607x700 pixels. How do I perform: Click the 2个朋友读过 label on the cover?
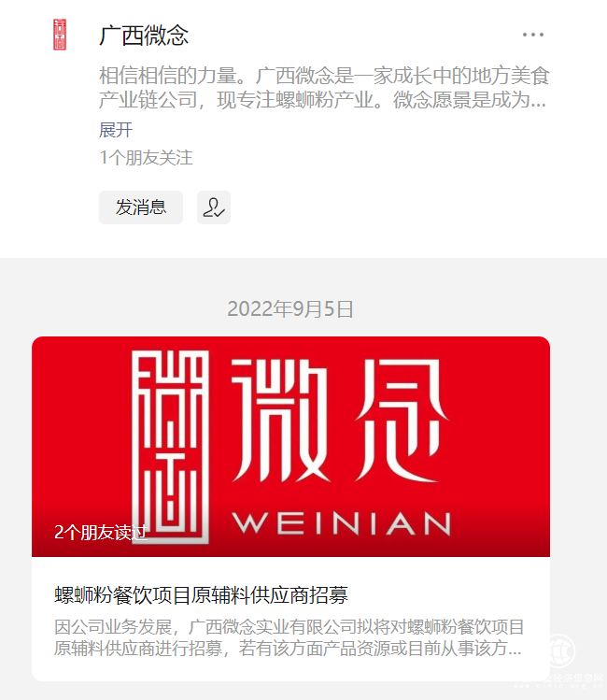point(101,532)
